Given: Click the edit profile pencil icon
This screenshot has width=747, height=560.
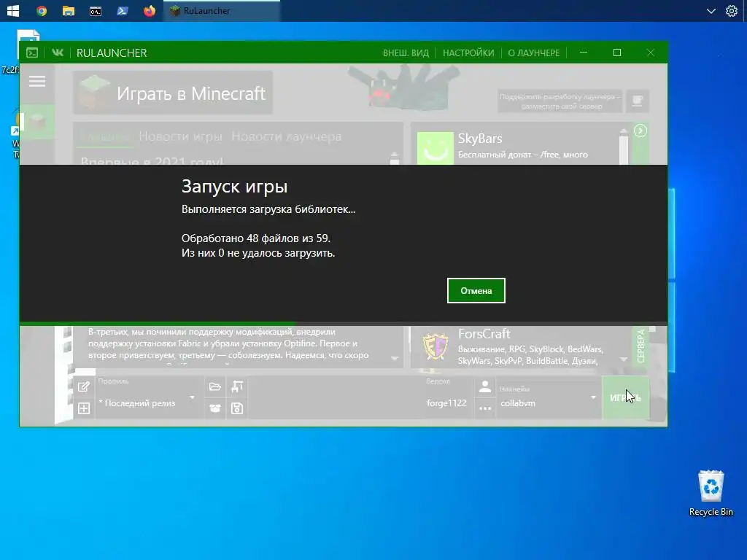Looking at the screenshot, I should coord(84,386).
